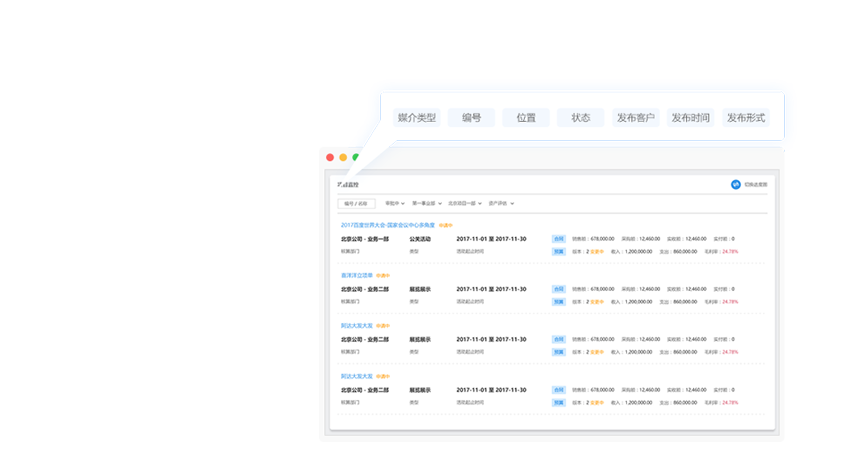Click the 合同 tag in last project row

(558, 389)
